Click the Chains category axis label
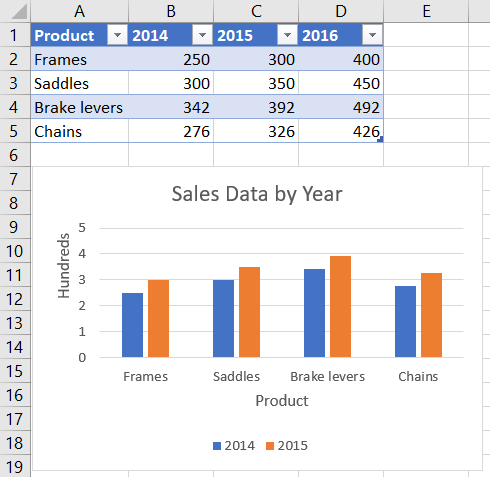The height and width of the screenshot is (477, 490). [x=418, y=377]
